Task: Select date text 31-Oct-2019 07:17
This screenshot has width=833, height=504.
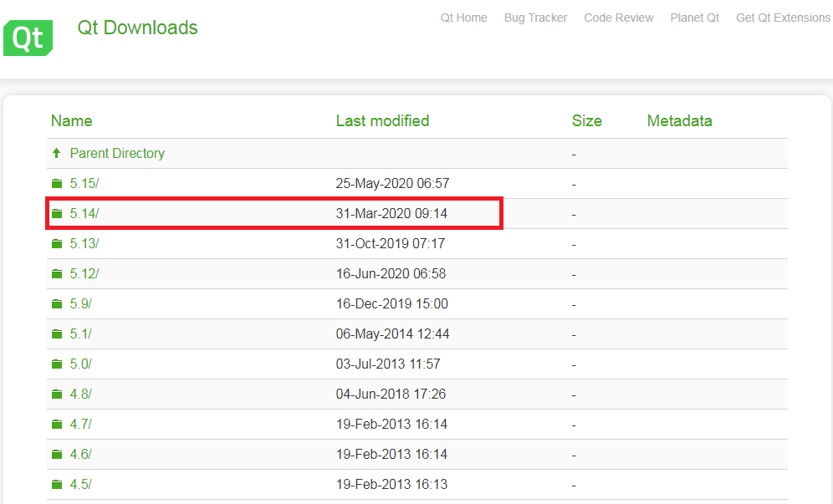Action: (391, 244)
